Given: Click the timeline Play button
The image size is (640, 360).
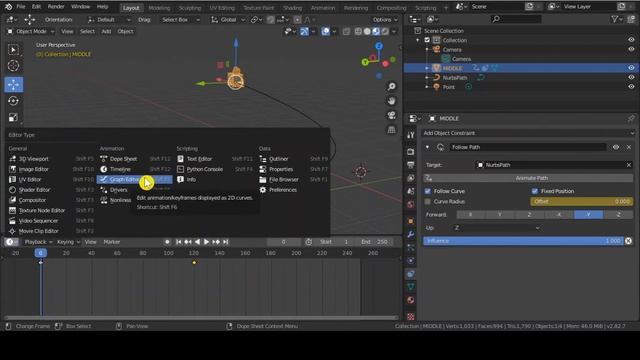Looking at the screenshot, I should pos(206,242).
